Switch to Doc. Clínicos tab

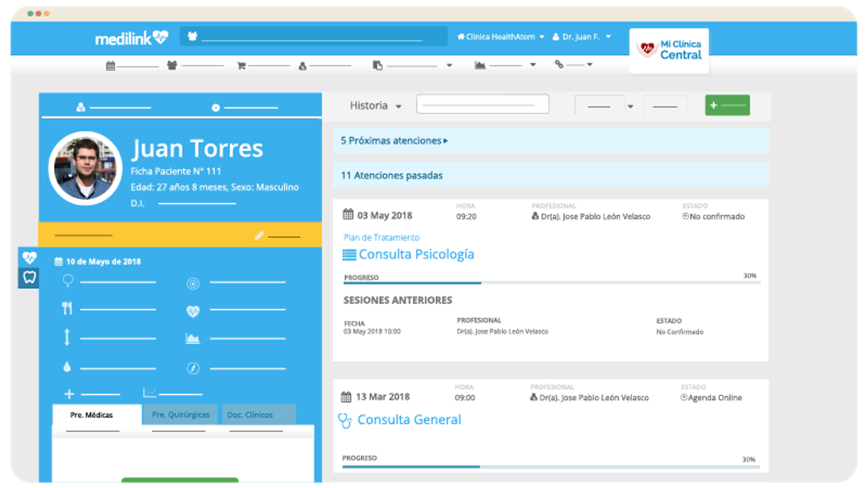tap(259, 414)
